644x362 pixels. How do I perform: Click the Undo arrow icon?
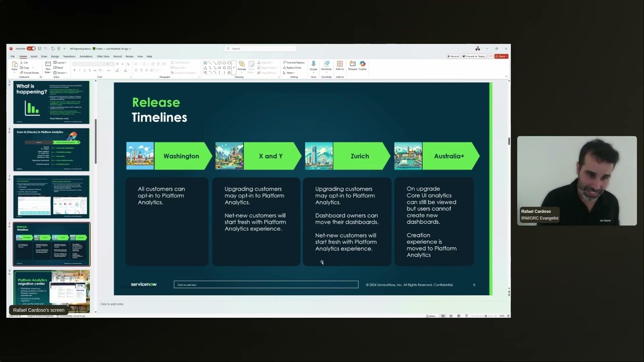pos(45,49)
